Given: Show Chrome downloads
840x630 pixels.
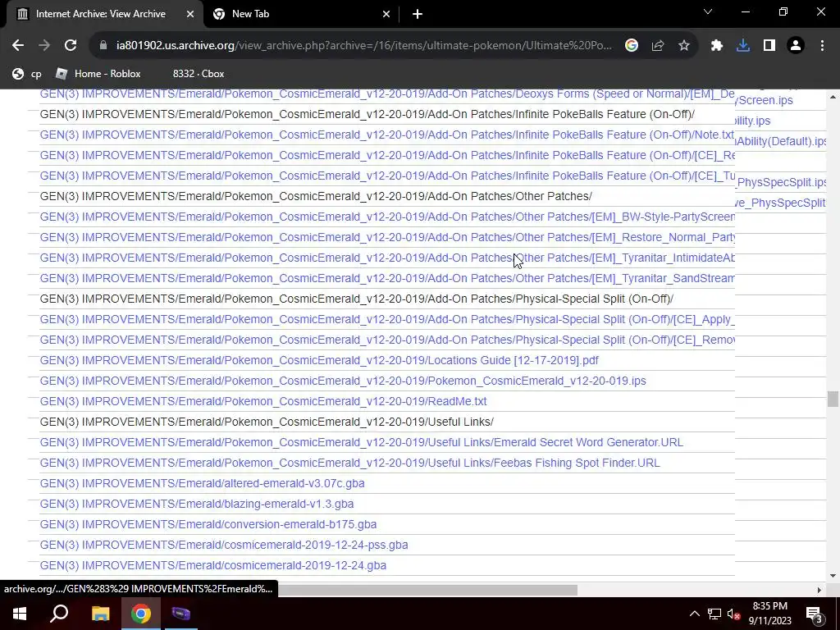Looking at the screenshot, I should pyautogui.click(x=743, y=46).
